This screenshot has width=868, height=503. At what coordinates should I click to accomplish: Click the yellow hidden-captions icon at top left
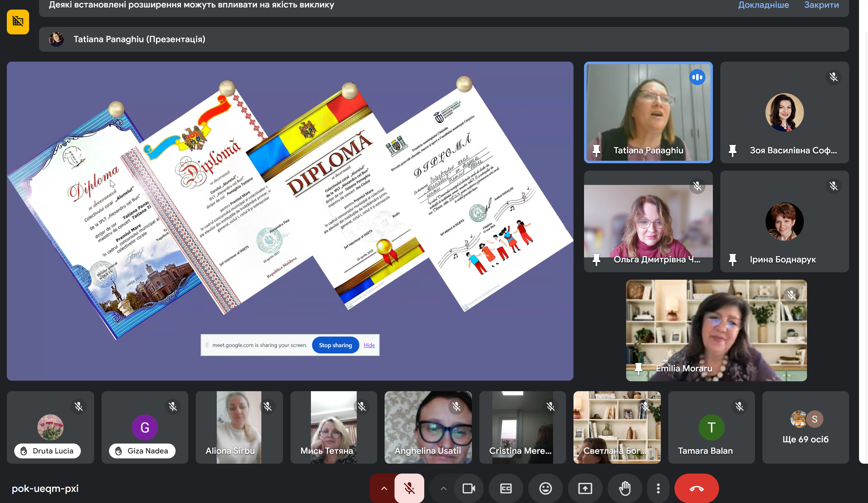point(18,22)
